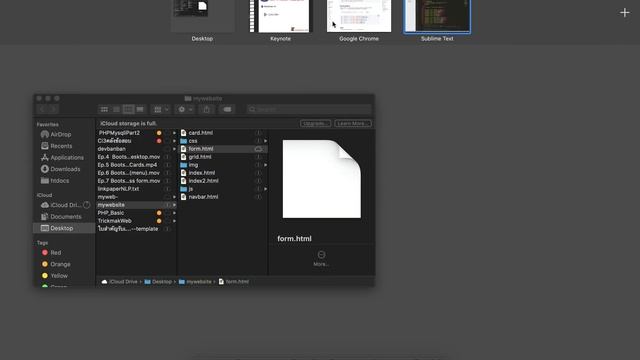The height and width of the screenshot is (360, 640).
Task: Click the Share icon in Finder toolbar
Action: point(207,109)
